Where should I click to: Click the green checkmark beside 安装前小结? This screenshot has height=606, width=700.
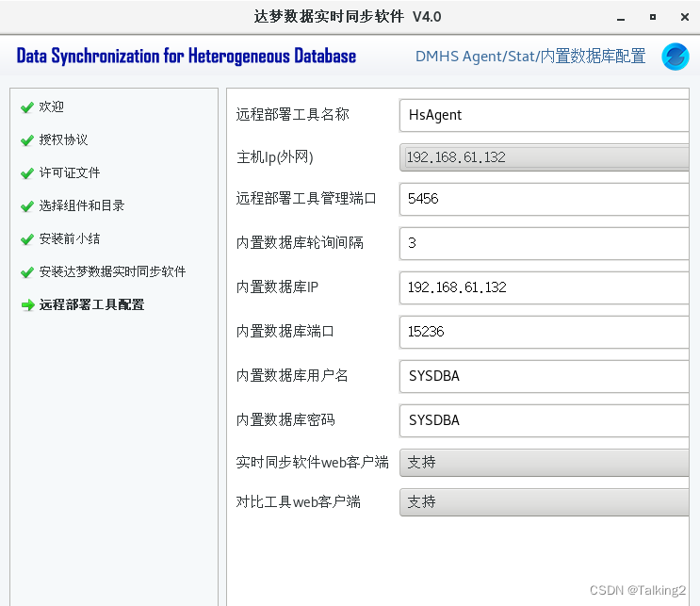point(27,239)
